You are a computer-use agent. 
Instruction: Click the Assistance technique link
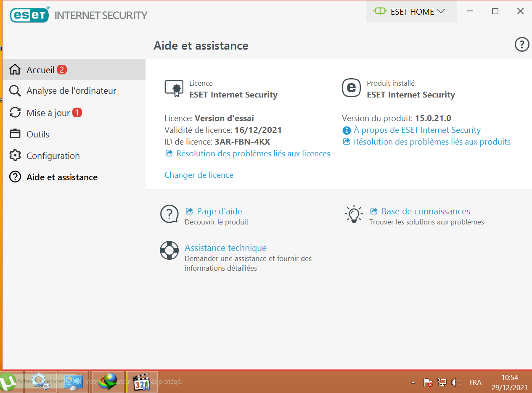(226, 248)
